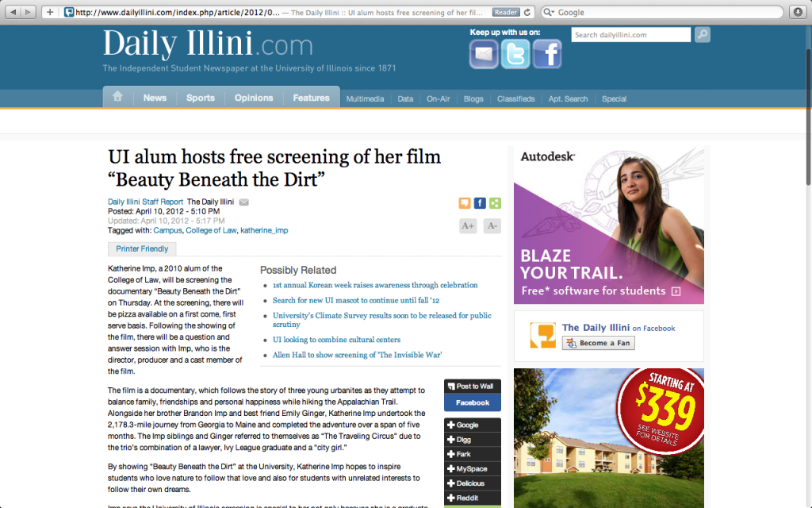Share article with small Facebook icon

480,203
